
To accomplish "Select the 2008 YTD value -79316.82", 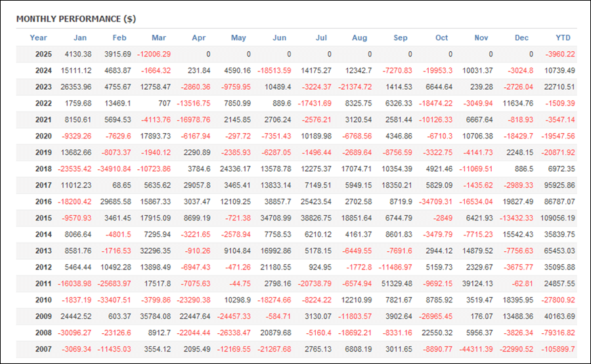I will point(558,333).
